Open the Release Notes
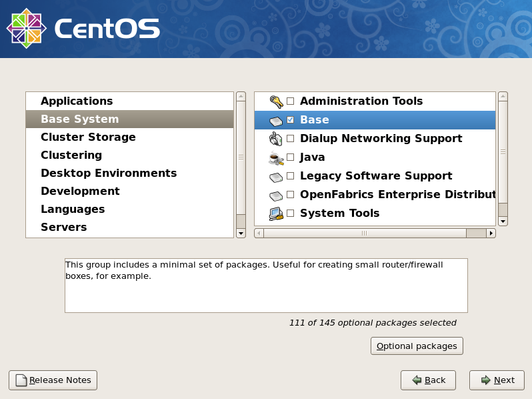This screenshot has width=532, height=399. point(53,380)
